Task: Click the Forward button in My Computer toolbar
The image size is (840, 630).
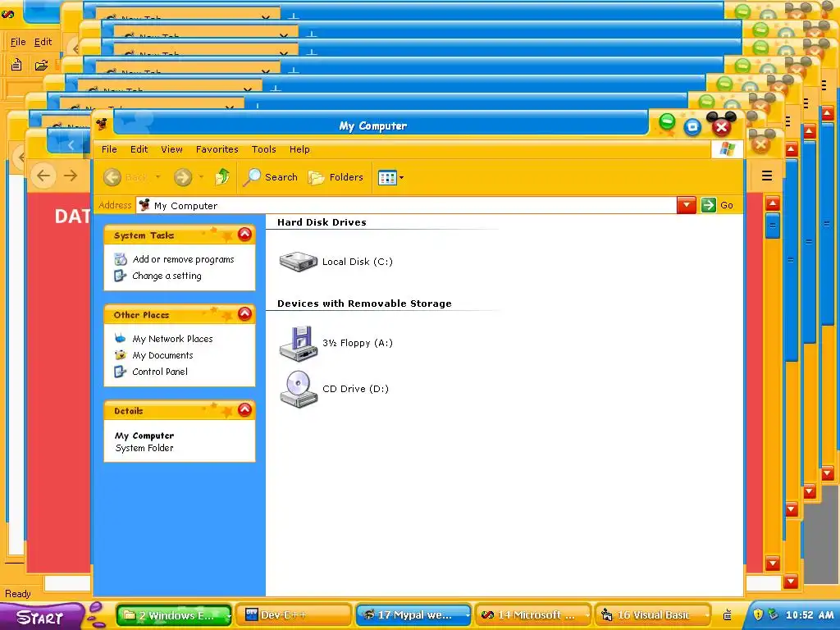Action: tap(183, 177)
